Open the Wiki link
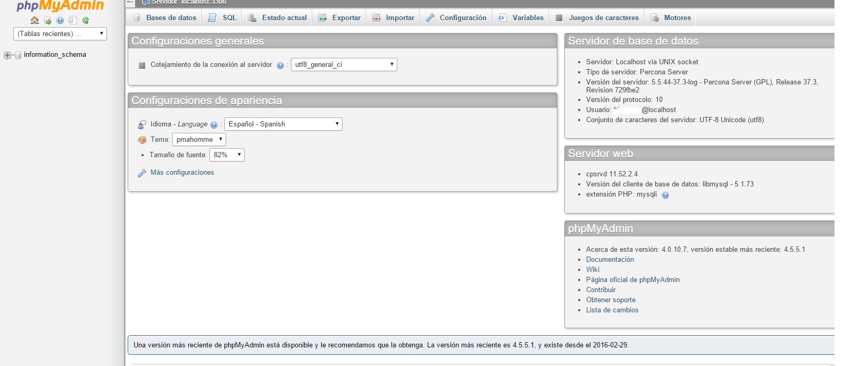 point(592,269)
